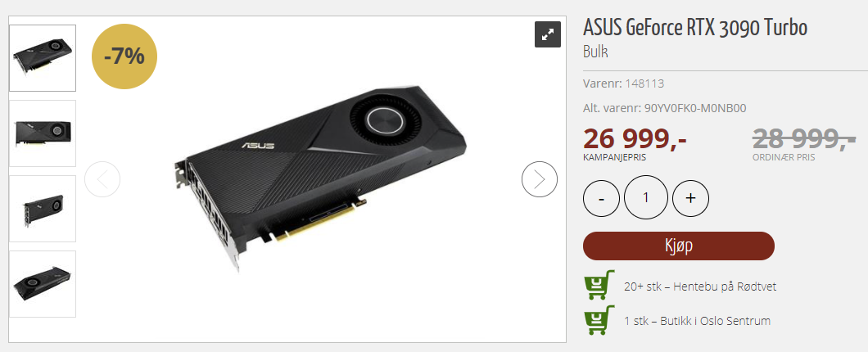Click the quantity input field
868x352 pixels.
click(x=645, y=197)
